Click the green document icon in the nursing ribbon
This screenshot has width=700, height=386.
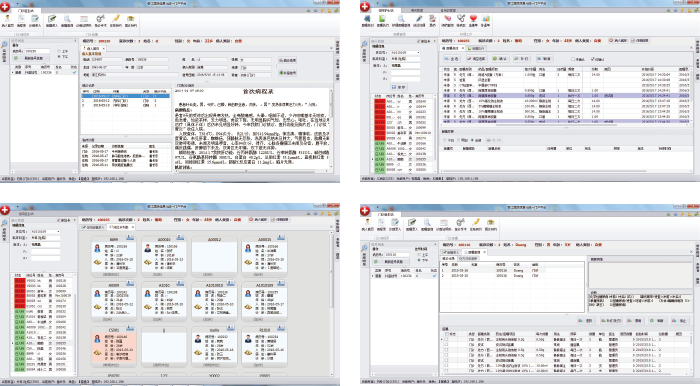(383, 19)
